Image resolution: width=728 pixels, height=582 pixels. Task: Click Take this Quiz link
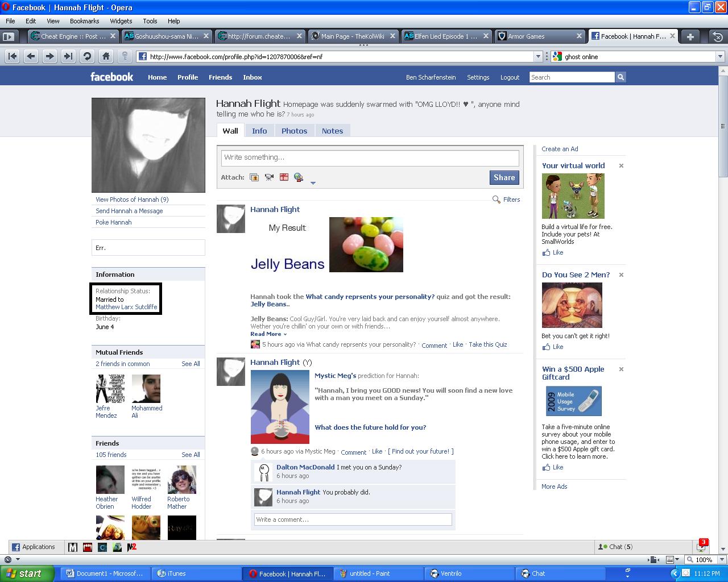[488, 344]
